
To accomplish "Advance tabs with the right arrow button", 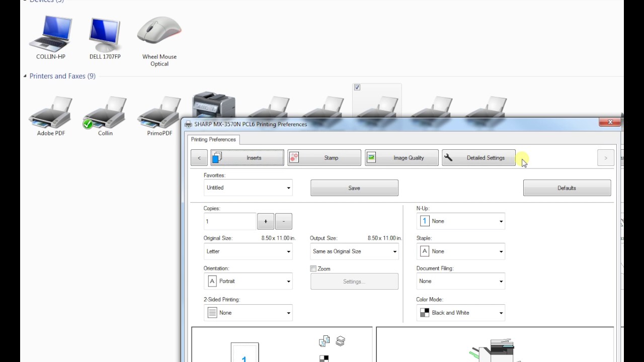I will coord(606,158).
